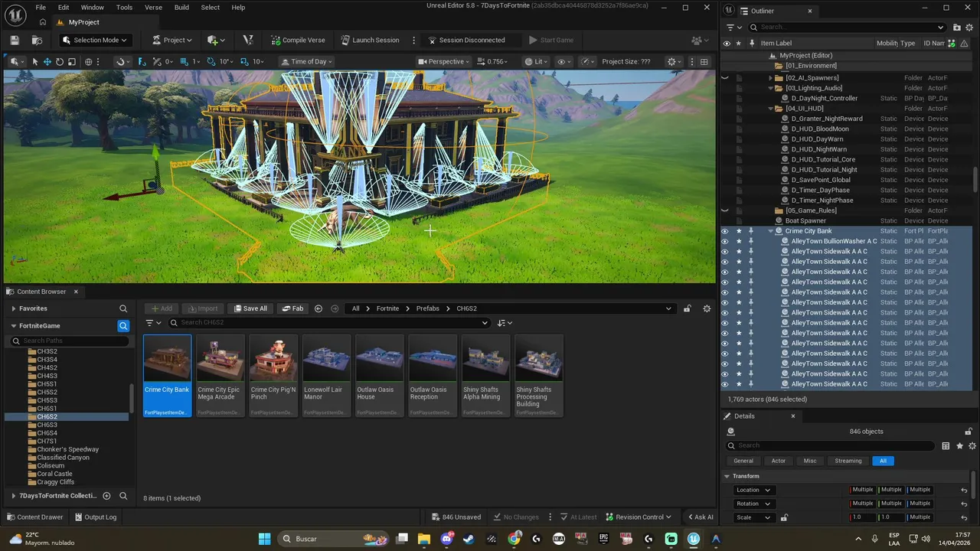Toggle the star on Crime City Bank row
Screen dimensions: 980x551
click(739, 231)
